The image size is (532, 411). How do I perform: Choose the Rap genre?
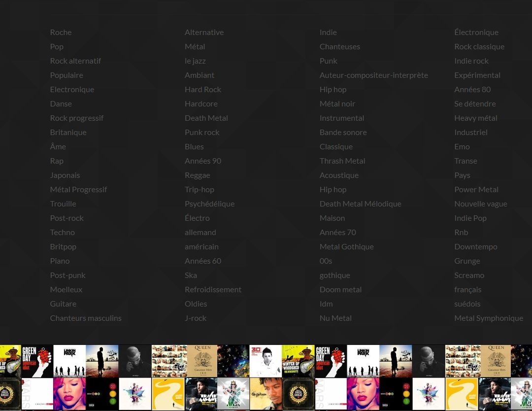pyautogui.click(x=57, y=161)
